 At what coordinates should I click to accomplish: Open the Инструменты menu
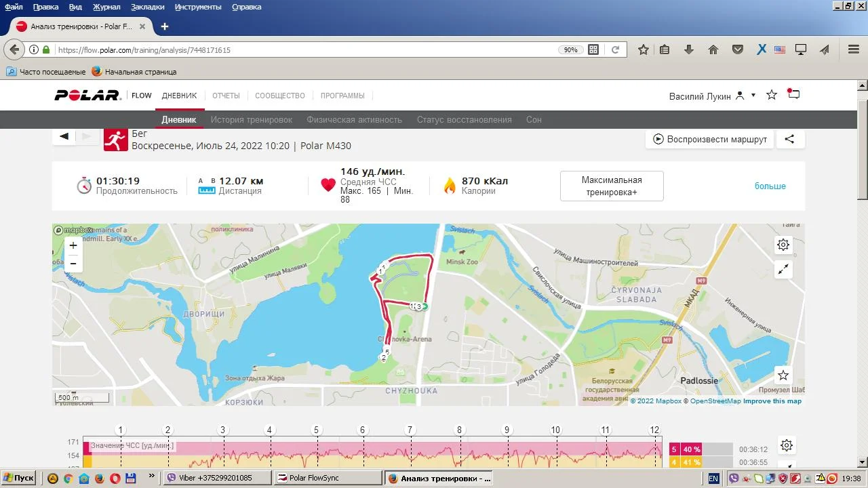pyautogui.click(x=198, y=7)
